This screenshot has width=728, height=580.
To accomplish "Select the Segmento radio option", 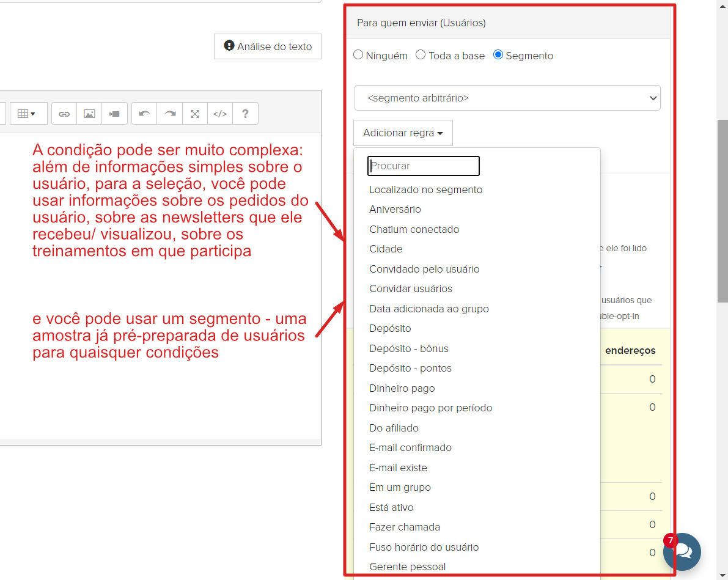I will click(498, 55).
